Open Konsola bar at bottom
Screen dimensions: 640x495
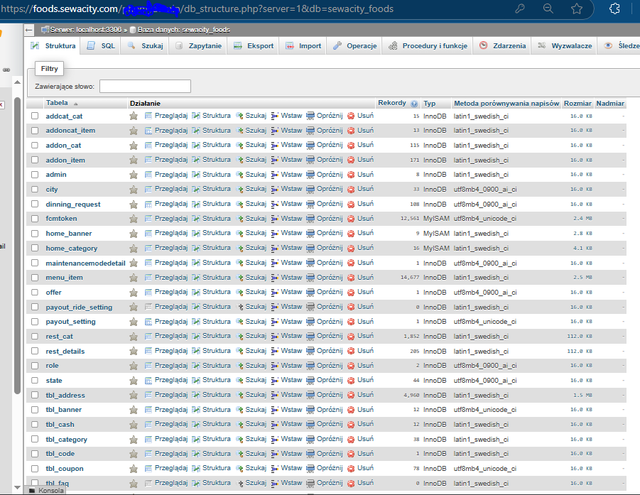pyautogui.click(x=46, y=491)
